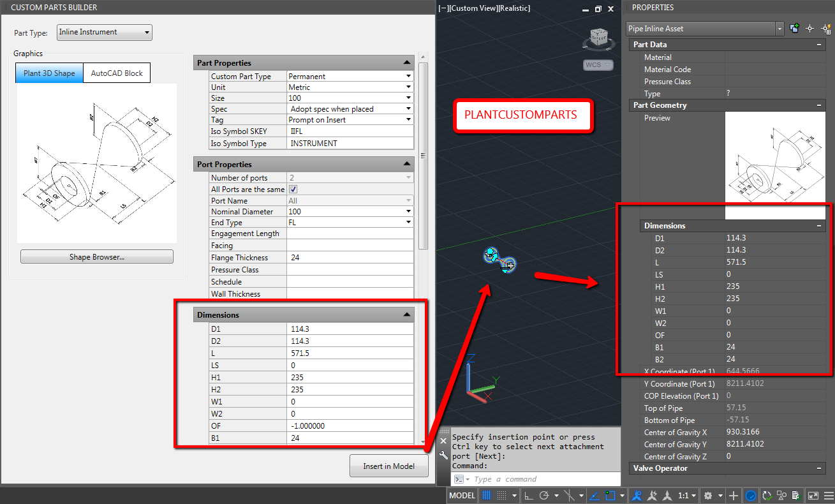Open the Part Type dropdown
Screen dimensions: 835x504
click(x=147, y=32)
